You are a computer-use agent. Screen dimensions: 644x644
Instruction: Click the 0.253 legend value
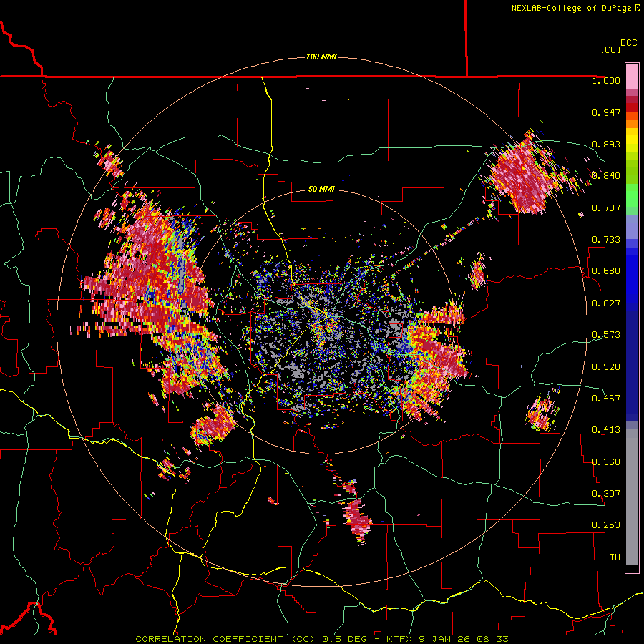pos(606,525)
